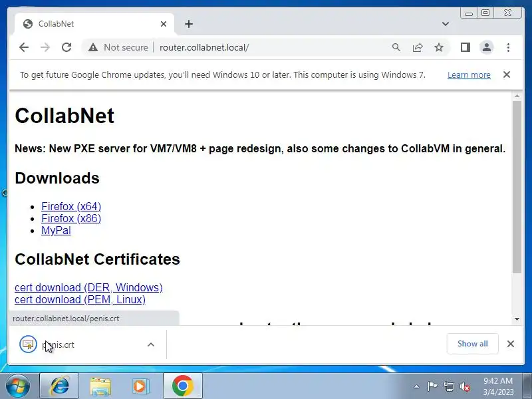Click the Chrome taskbar icon
This screenshot has height=399, width=532.
pos(182,386)
